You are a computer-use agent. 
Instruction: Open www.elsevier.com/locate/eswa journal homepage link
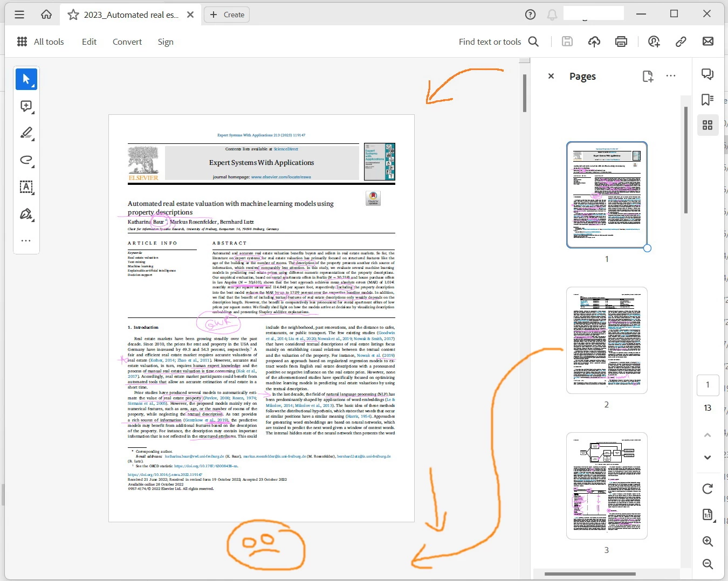tap(281, 177)
